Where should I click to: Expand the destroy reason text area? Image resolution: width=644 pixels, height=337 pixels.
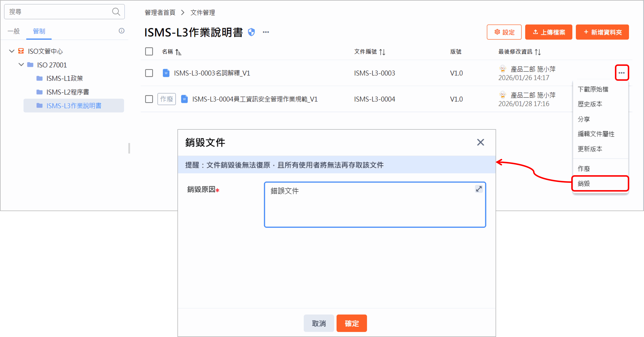point(479,189)
